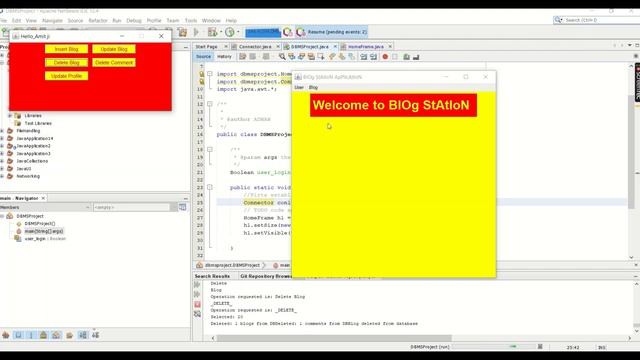640x360 pixels.
Task: Switch to the DBMSProject.java tab
Action: click(x=309, y=47)
